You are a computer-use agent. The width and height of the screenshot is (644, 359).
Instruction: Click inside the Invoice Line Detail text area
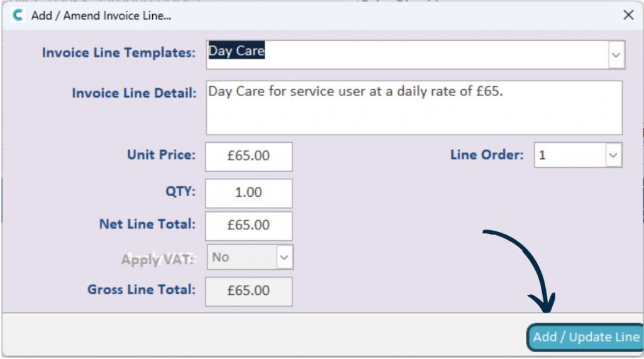[x=414, y=108]
